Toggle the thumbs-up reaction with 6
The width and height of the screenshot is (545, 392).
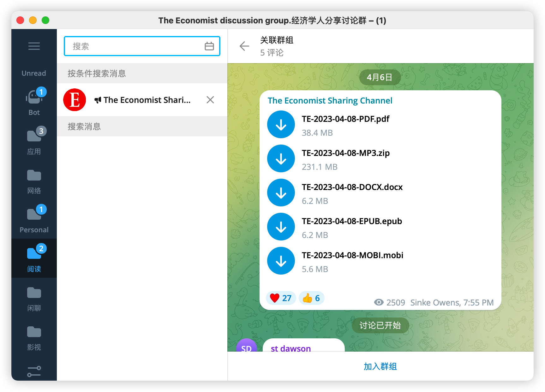point(311,298)
